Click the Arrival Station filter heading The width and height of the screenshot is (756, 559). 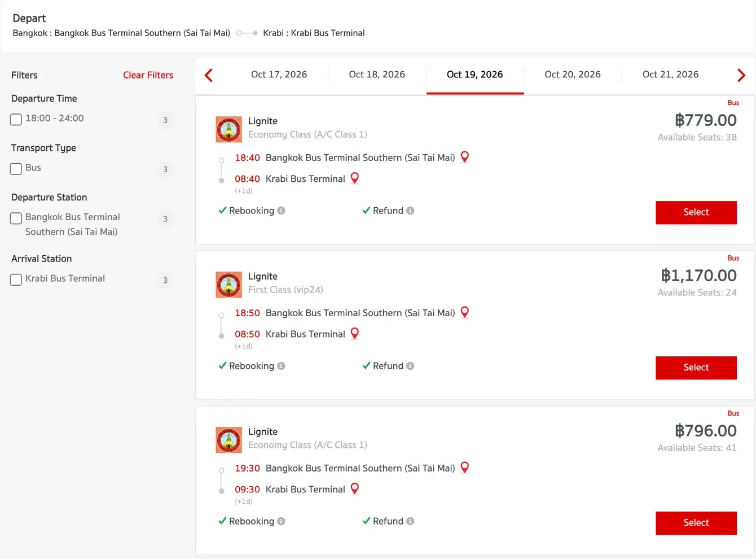[42, 259]
